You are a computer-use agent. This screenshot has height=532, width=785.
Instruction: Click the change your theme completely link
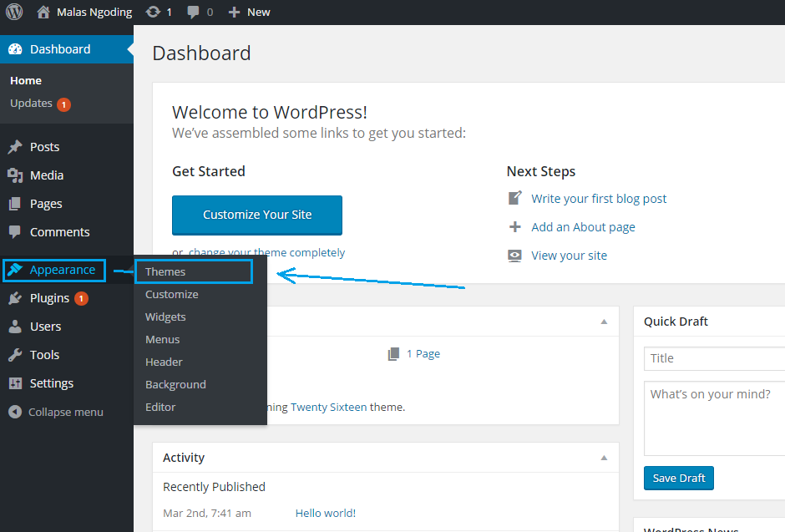tap(266, 252)
